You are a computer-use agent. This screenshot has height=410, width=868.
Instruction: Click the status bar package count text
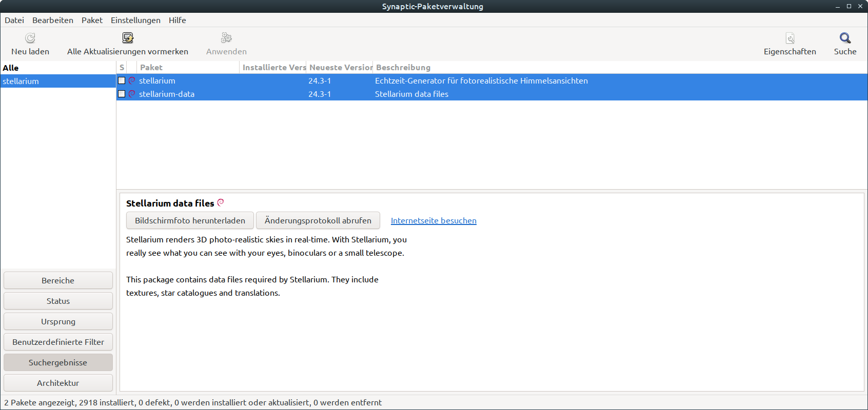(193, 402)
